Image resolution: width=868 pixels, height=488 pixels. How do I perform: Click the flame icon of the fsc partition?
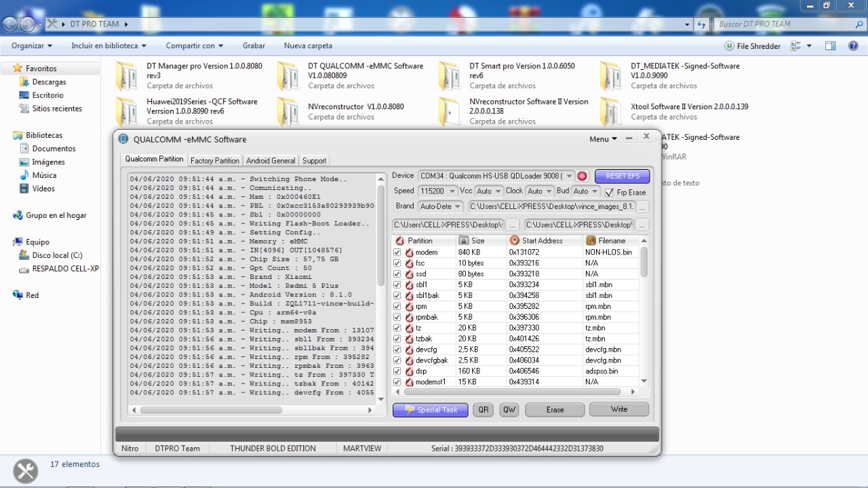[x=409, y=263]
